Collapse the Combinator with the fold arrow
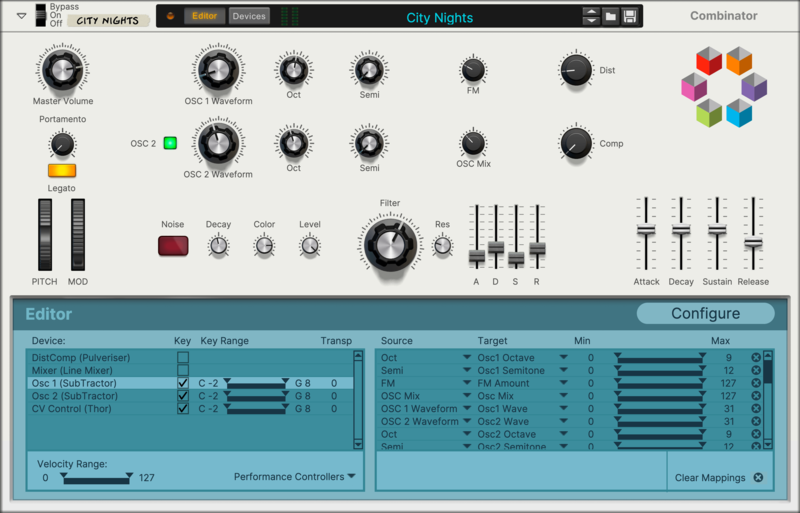Screen dimensions: 800x513 21,16
